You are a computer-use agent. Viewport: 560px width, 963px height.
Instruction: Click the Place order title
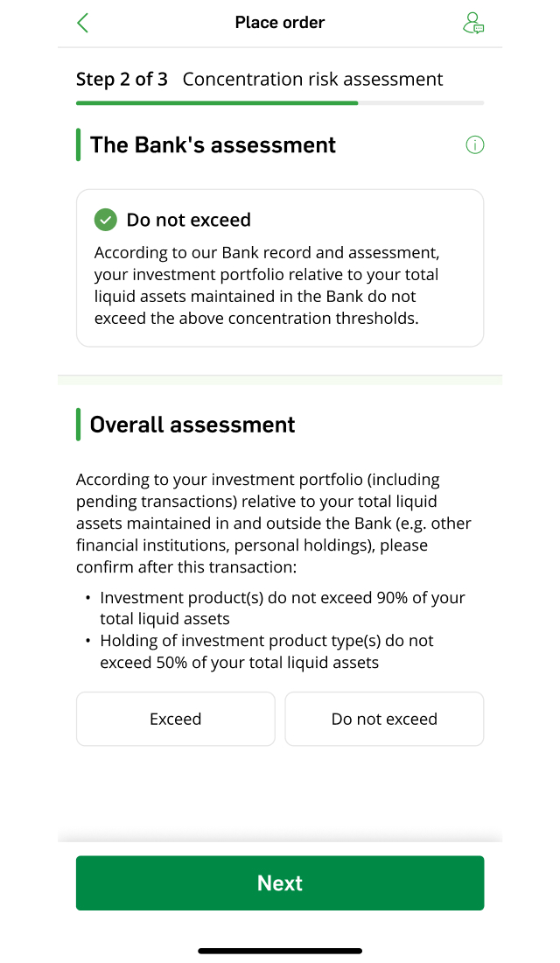click(280, 23)
